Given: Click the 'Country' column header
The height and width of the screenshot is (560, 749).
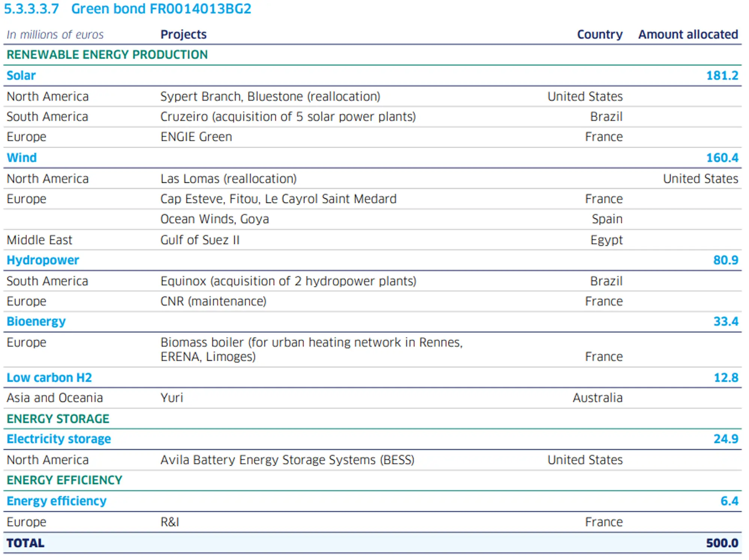Looking at the screenshot, I should (600, 34).
